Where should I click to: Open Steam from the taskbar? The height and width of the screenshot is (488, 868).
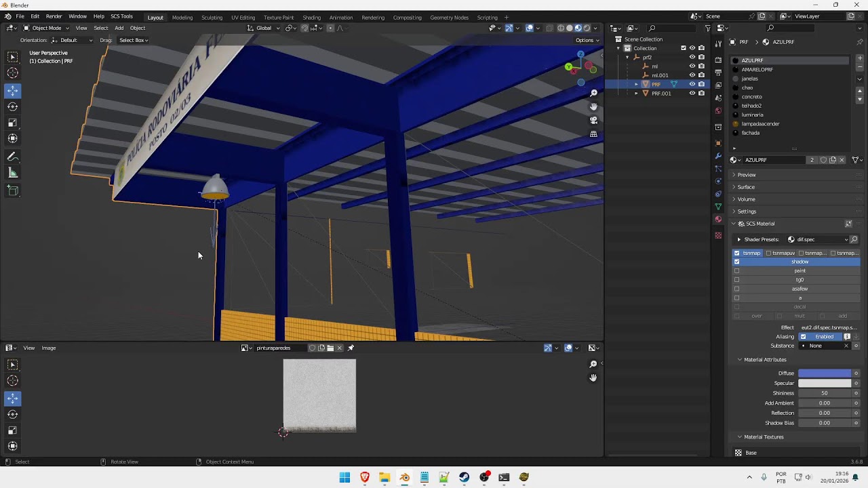click(x=464, y=477)
